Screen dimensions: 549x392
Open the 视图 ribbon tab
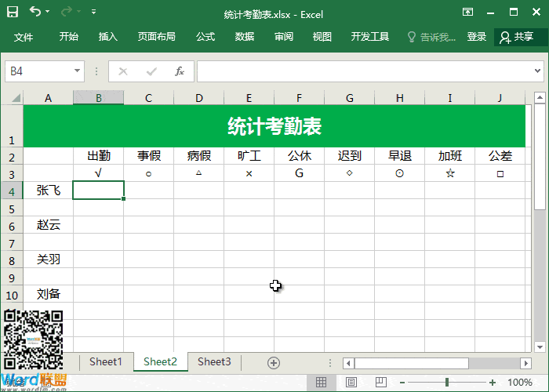point(322,36)
